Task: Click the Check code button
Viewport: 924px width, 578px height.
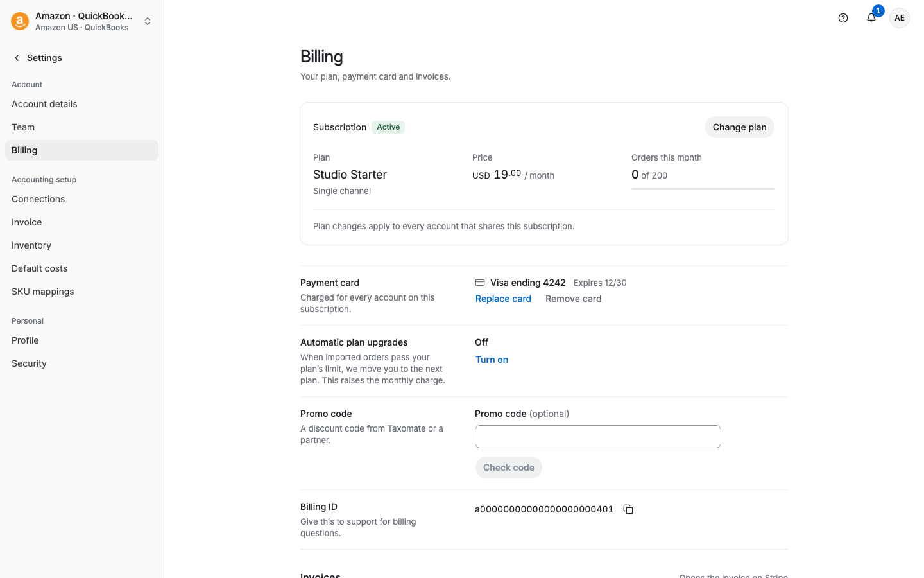Action: click(508, 468)
